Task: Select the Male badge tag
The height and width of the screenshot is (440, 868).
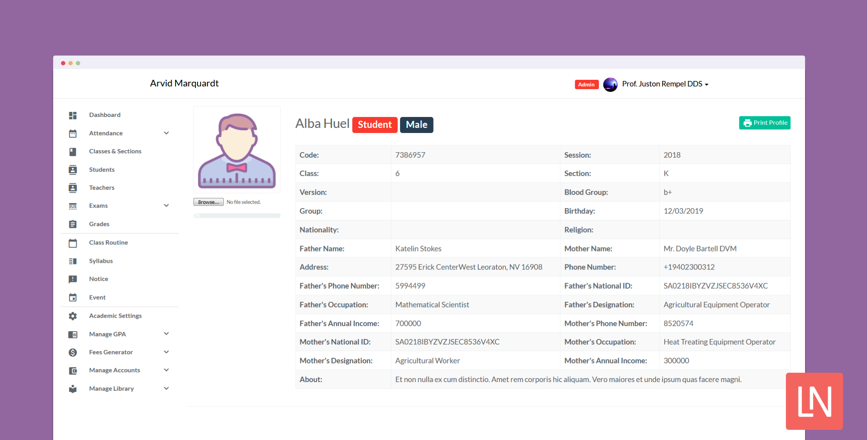Action: [417, 124]
